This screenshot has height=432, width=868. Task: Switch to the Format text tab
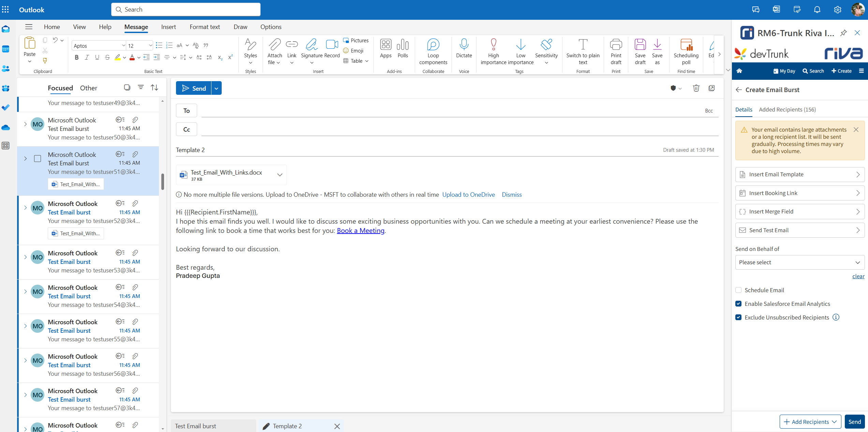(x=205, y=27)
